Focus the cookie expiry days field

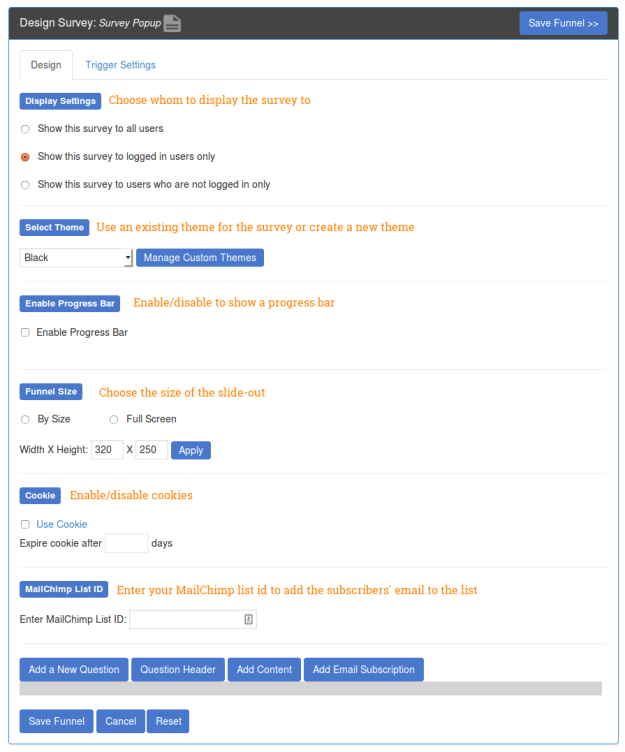127,543
